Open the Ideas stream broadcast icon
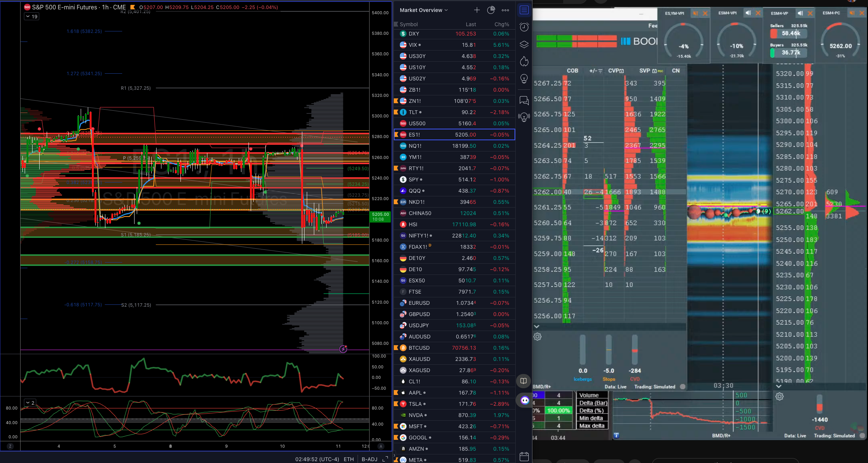Screen dimensions: 868x463 pos(524,117)
